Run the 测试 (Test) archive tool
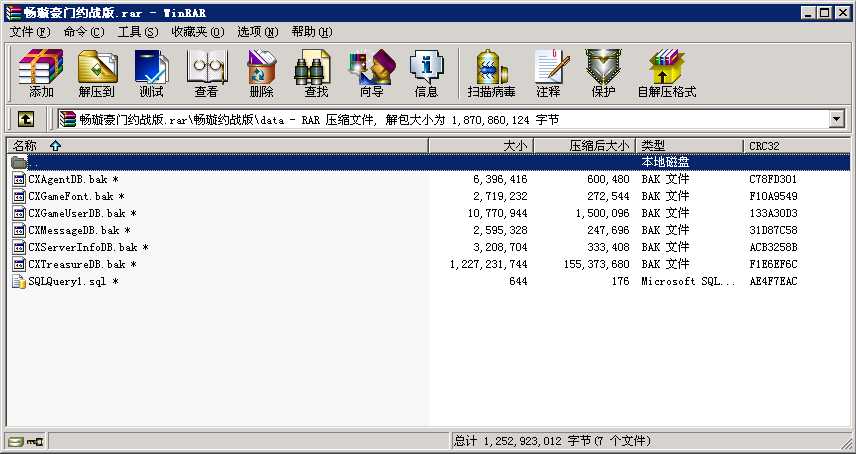The image size is (856, 454). pyautogui.click(x=151, y=74)
